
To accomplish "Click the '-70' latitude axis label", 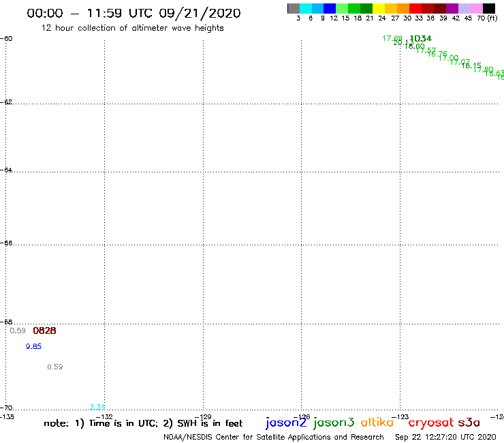I will point(6,408).
